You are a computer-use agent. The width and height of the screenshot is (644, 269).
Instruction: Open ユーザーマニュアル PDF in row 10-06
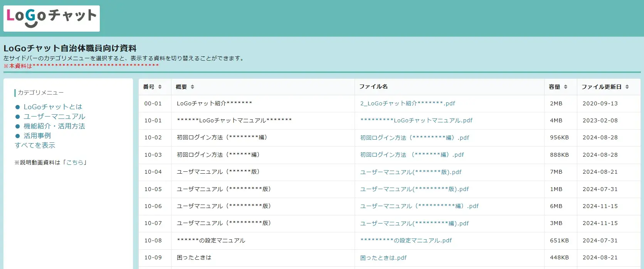tap(419, 206)
